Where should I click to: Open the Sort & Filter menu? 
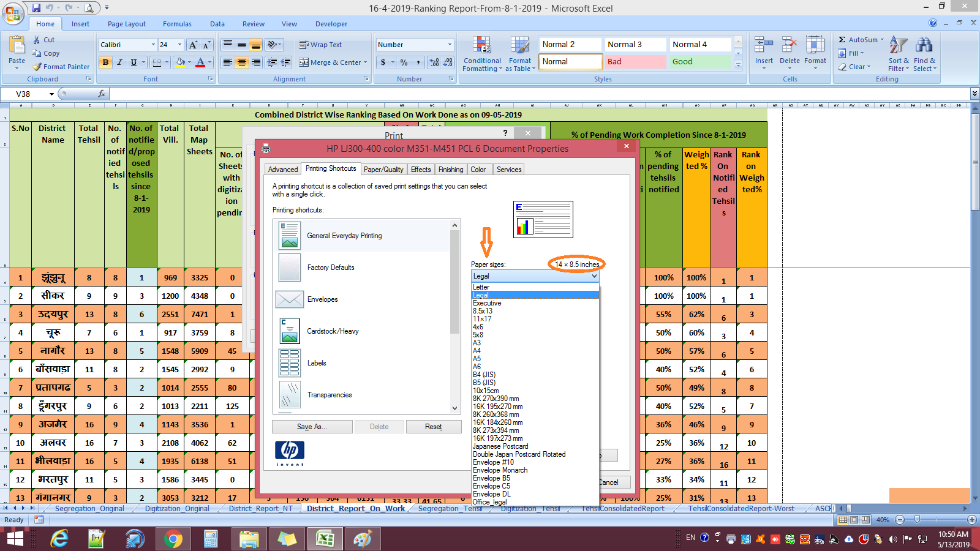pyautogui.click(x=899, y=54)
